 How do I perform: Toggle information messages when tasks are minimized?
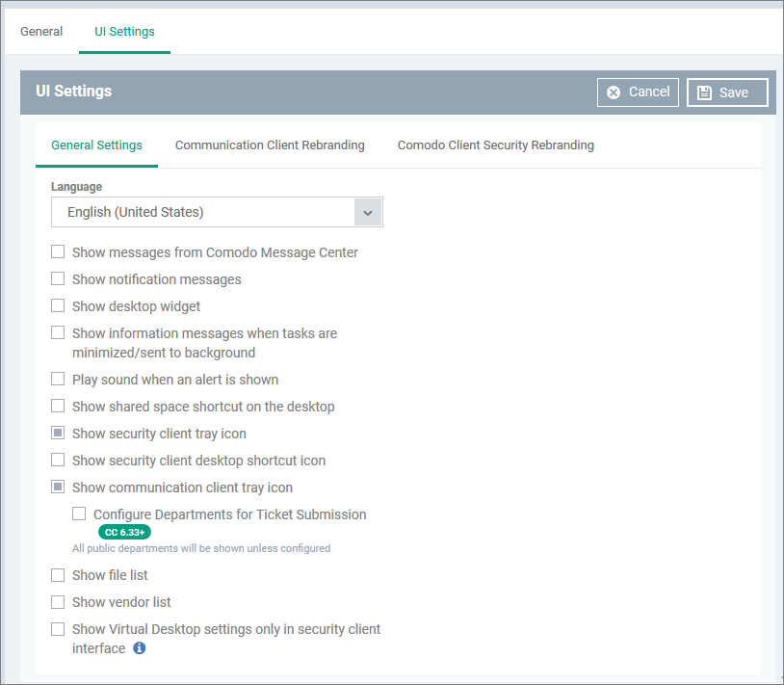(x=58, y=332)
